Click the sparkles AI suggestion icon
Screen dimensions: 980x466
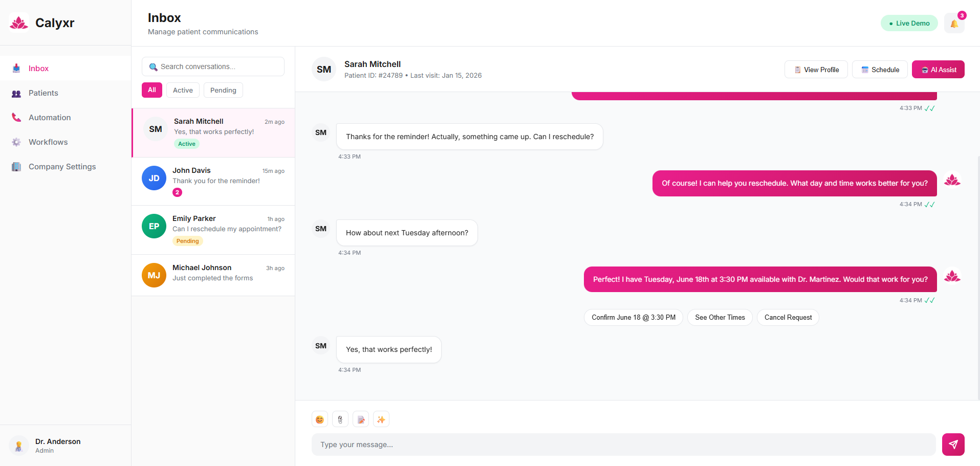pyautogui.click(x=381, y=419)
